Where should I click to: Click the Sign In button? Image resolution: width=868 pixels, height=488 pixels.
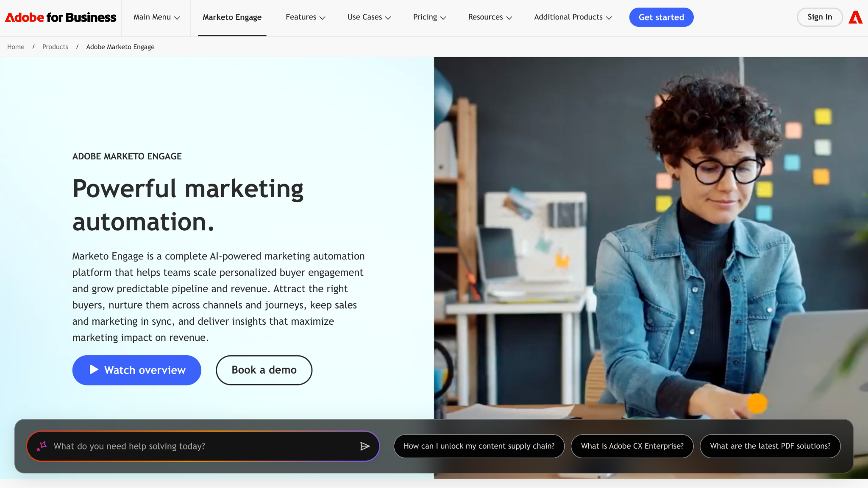tap(820, 17)
